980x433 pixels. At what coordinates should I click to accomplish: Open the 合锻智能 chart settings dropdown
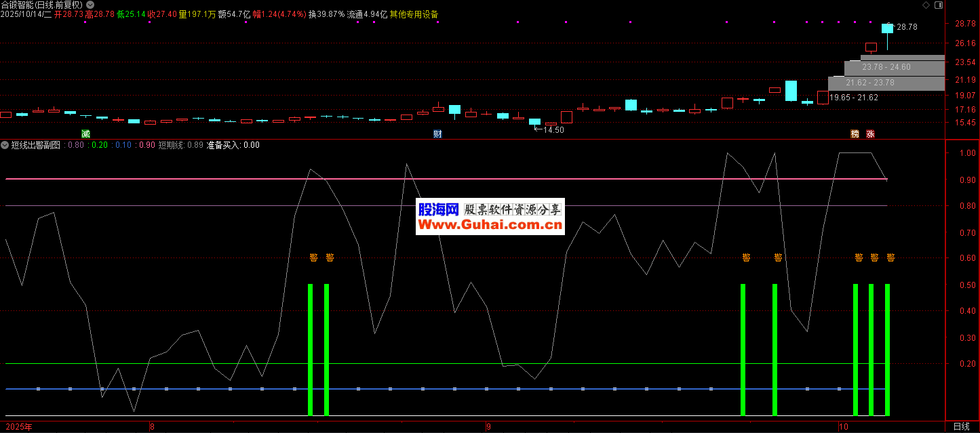[90, 5]
